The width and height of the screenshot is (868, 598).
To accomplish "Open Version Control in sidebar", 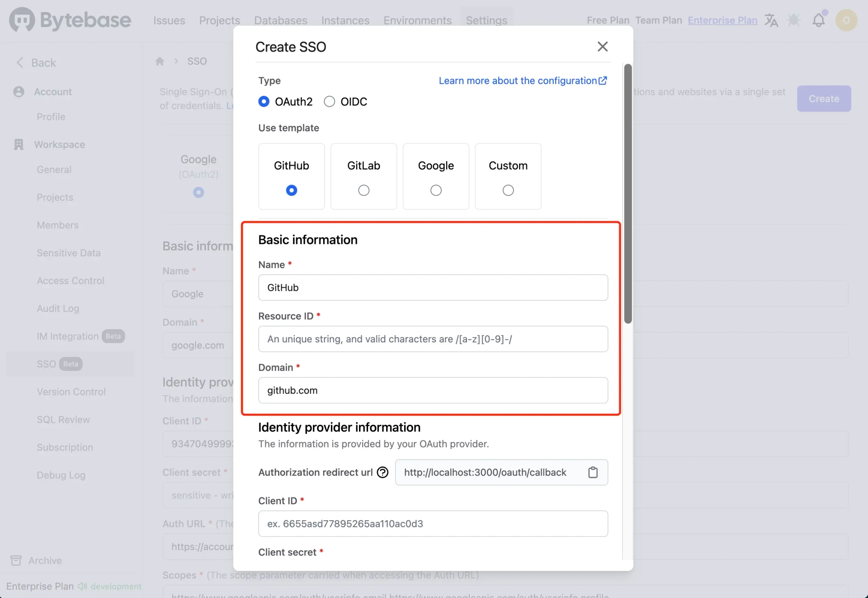I will pyautogui.click(x=71, y=392).
